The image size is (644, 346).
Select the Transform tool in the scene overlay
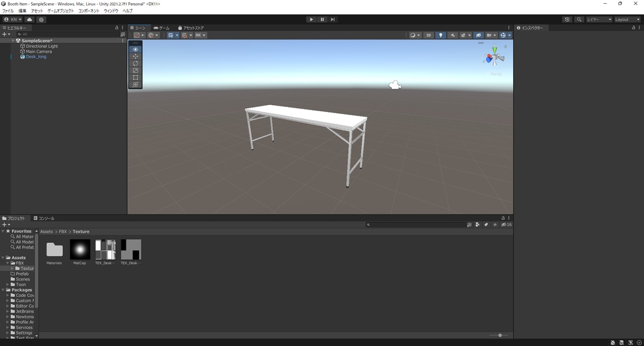[136, 84]
